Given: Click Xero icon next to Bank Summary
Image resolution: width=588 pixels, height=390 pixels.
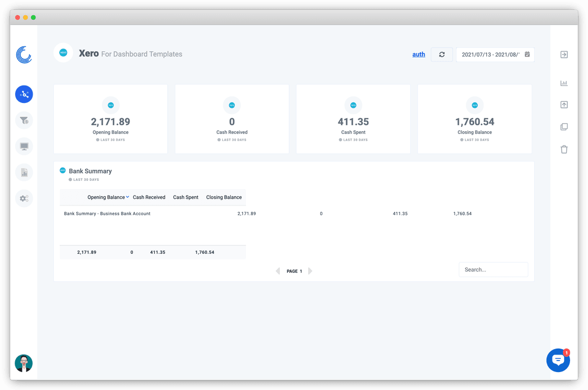Looking at the screenshot, I should tap(63, 170).
